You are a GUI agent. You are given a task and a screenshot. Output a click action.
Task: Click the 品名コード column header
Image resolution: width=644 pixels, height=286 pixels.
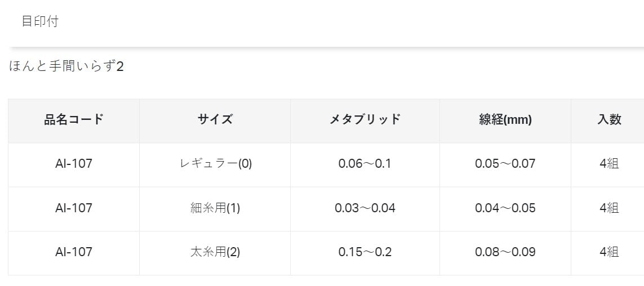[x=74, y=119]
